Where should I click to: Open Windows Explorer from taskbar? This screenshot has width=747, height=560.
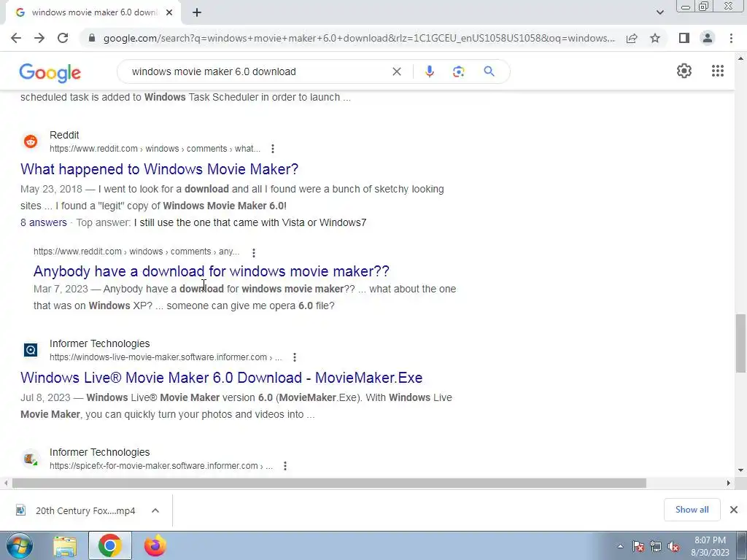(x=65, y=546)
